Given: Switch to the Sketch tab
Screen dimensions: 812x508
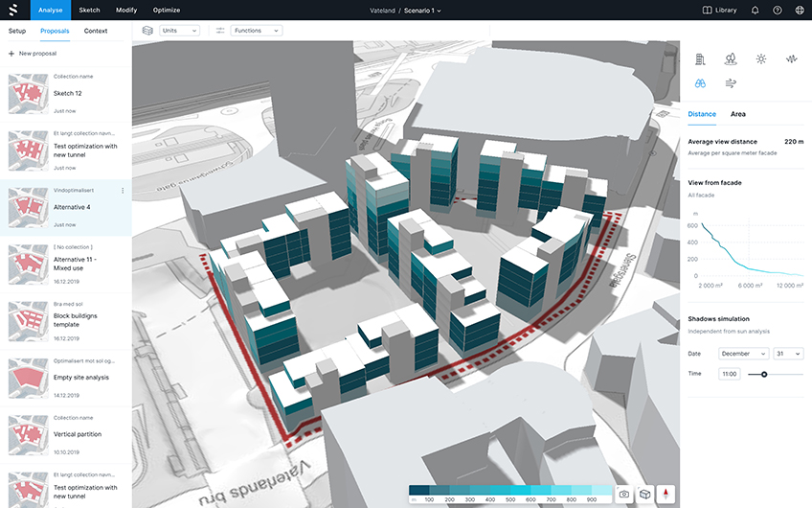Looking at the screenshot, I should pyautogui.click(x=89, y=10).
